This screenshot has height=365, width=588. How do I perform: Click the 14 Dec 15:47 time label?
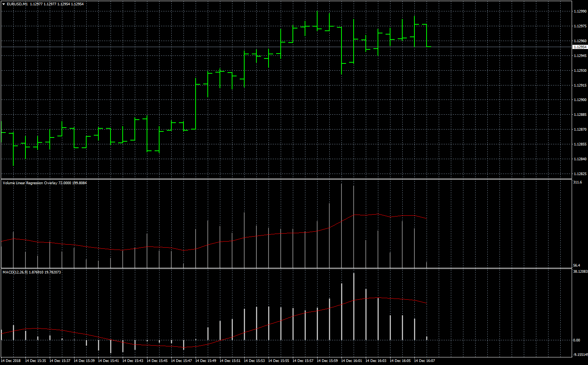pos(181,361)
